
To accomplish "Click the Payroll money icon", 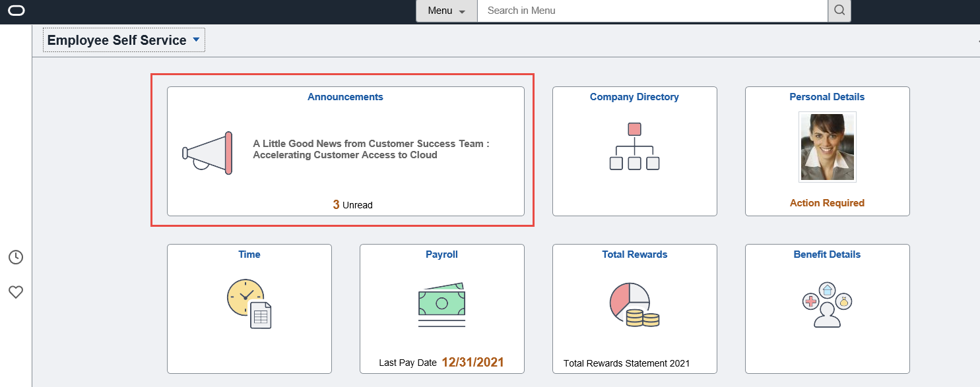I will (441, 305).
